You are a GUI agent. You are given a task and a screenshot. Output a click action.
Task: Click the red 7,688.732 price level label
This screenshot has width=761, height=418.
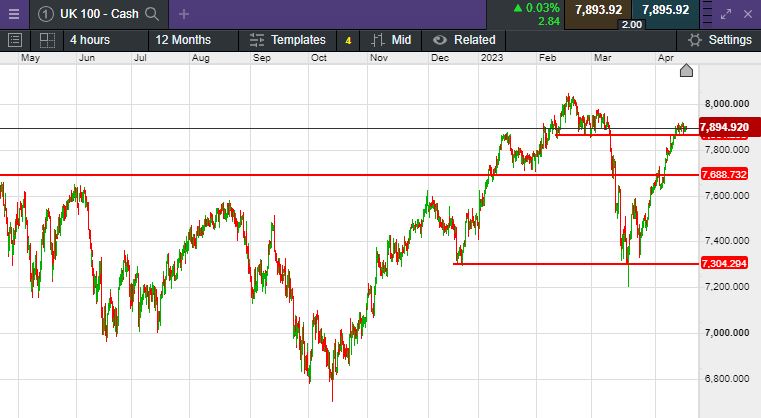pyautogui.click(x=725, y=175)
